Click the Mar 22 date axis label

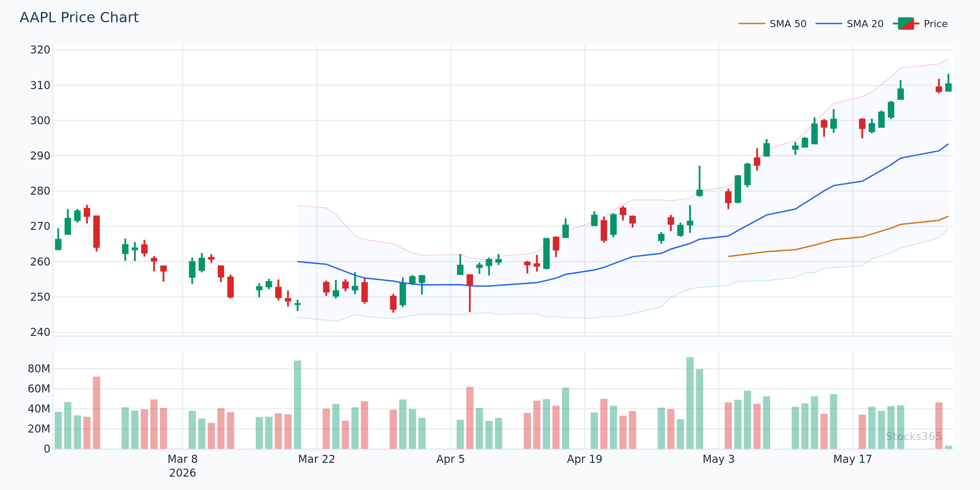tap(317, 459)
